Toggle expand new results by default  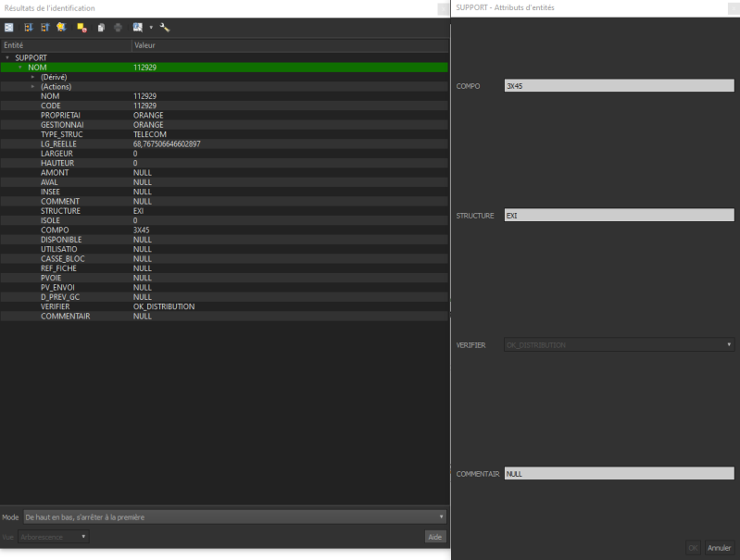(x=61, y=28)
